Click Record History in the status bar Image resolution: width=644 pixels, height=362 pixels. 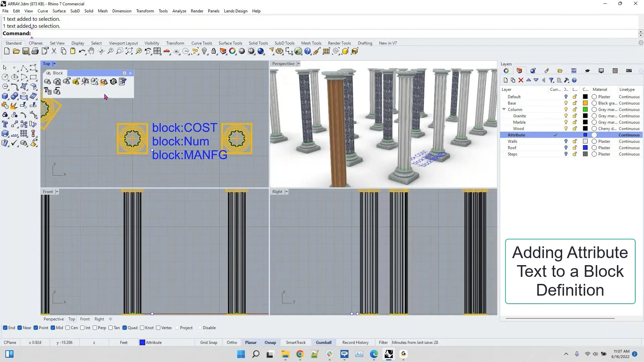click(x=355, y=342)
